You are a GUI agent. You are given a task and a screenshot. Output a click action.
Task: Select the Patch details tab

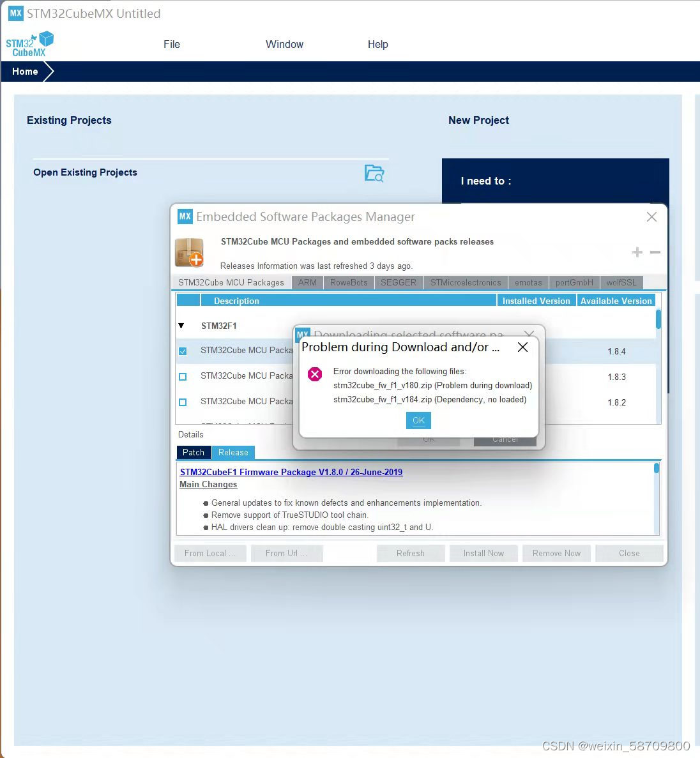coord(194,453)
